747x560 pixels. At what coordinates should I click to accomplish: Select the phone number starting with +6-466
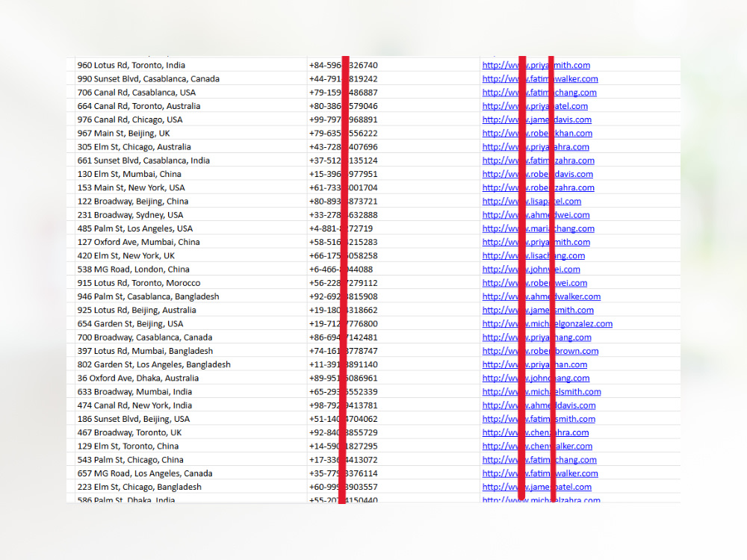tap(341, 270)
